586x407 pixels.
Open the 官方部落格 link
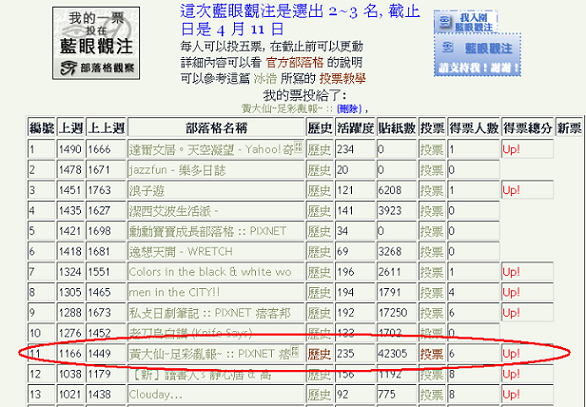(x=294, y=62)
